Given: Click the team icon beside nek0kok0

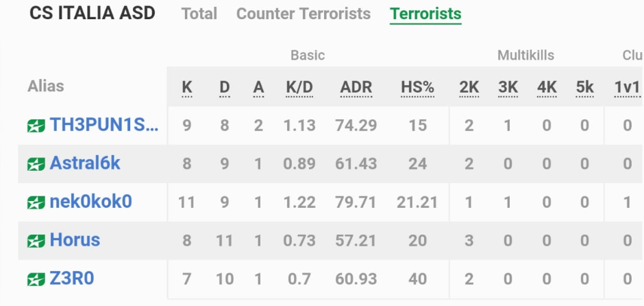Looking at the screenshot, I should pos(36,202).
